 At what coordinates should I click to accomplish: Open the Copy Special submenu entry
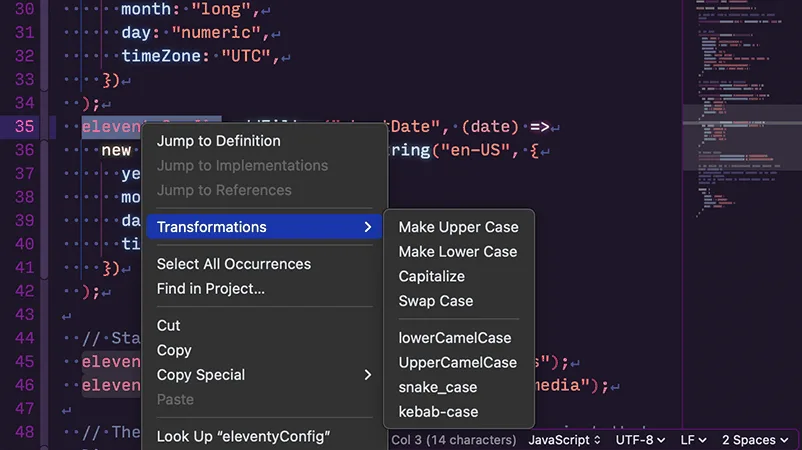[x=264, y=375]
